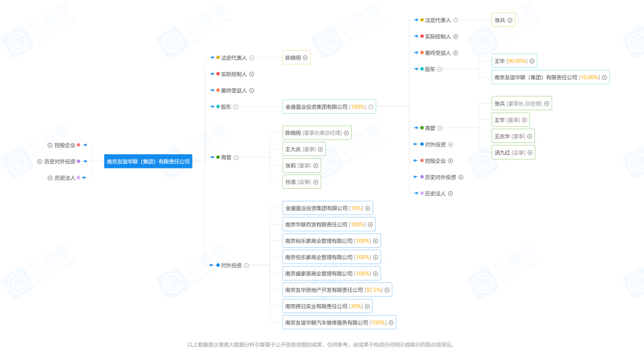Click the yellow dot beside root 法定代表人
The image size is (644, 355).
(218, 57)
